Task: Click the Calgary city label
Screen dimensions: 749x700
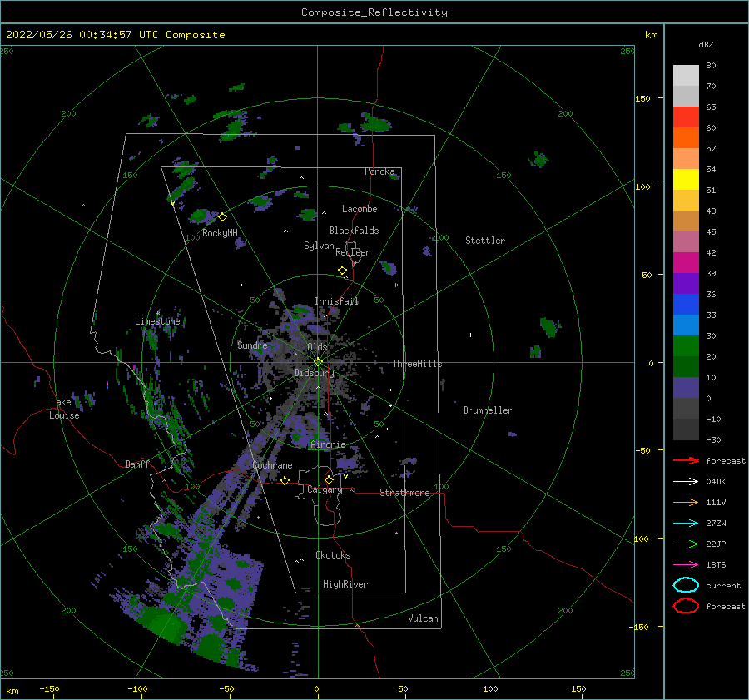Action: coord(325,489)
